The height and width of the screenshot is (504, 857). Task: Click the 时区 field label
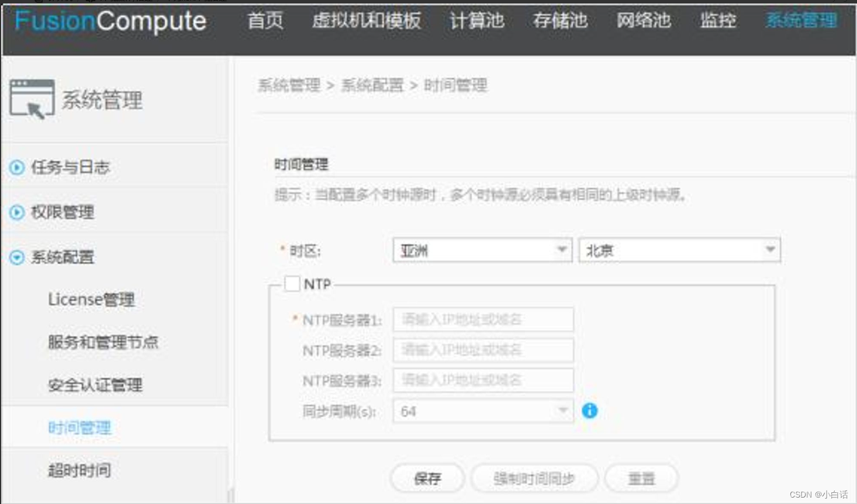pyautogui.click(x=305, y=251)
